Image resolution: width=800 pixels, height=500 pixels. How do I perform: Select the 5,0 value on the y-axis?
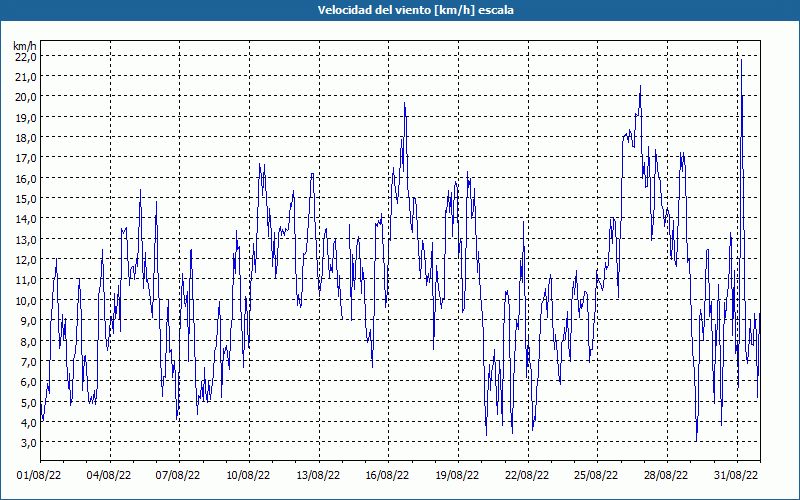28,402
